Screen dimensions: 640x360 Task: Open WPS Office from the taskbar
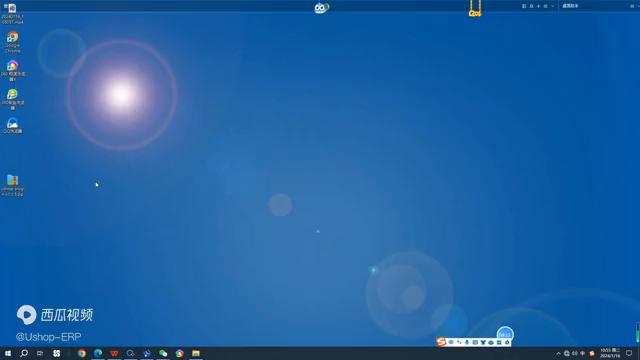point(114,353)
